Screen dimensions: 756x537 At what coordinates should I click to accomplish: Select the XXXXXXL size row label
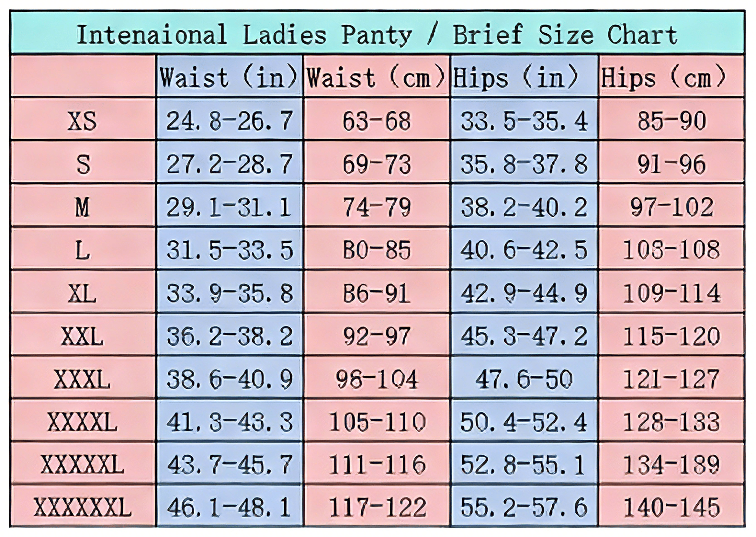83,508
